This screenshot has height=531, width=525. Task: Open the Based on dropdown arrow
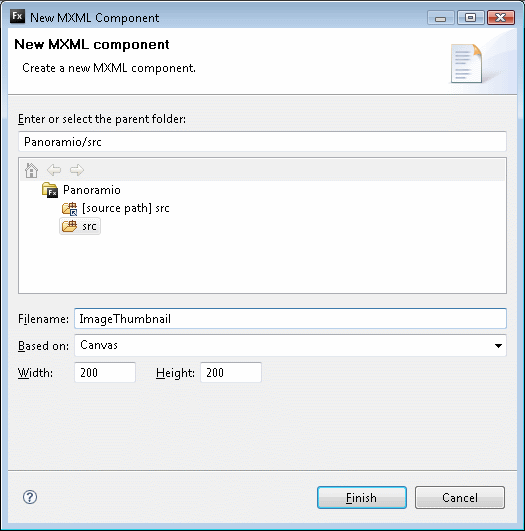tap(498, 346)
